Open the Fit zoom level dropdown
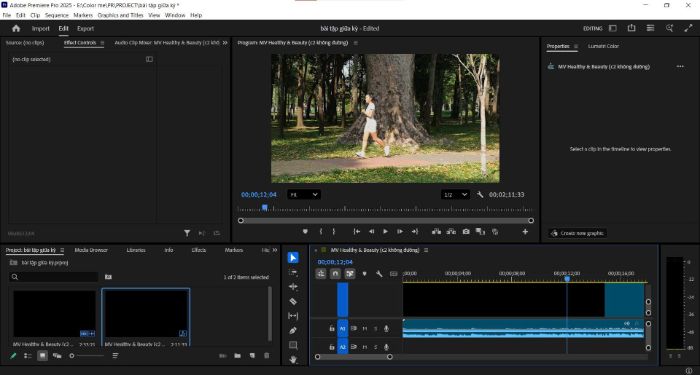Image resolution: width=700 pixels, height=375 pixels. coord(304,195)
